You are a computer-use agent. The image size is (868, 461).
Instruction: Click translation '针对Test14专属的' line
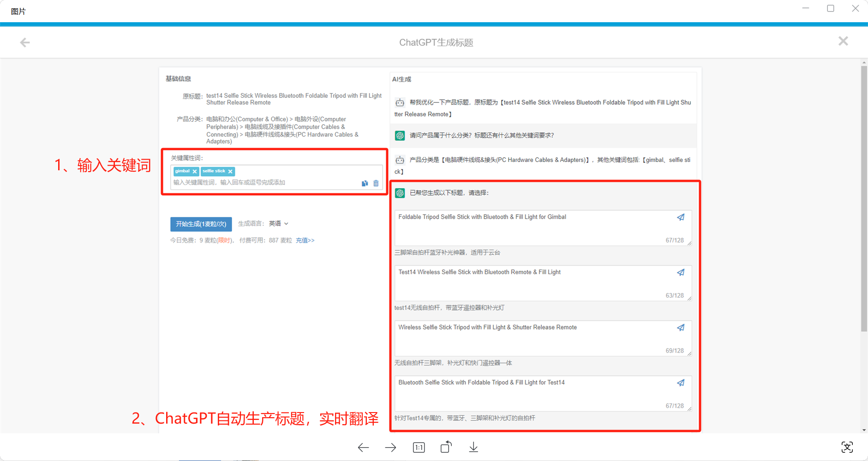465,418
